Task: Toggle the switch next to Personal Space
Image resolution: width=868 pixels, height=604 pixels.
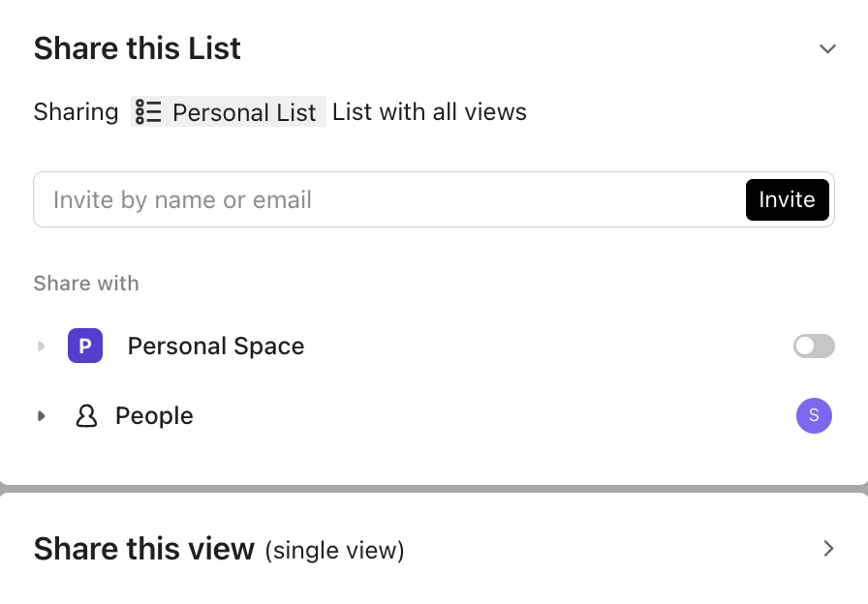Action: [814, 346]
